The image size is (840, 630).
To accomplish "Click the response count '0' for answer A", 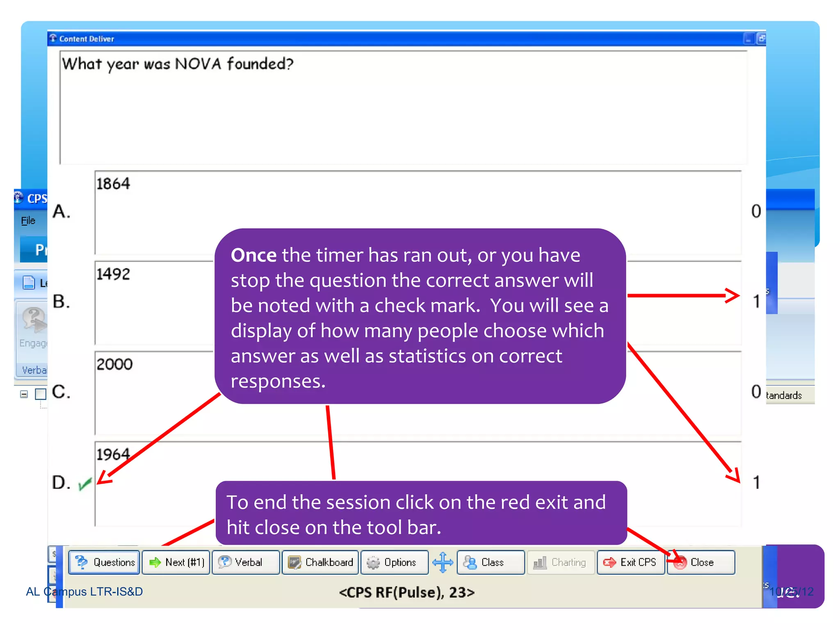I will click(756, 211).
